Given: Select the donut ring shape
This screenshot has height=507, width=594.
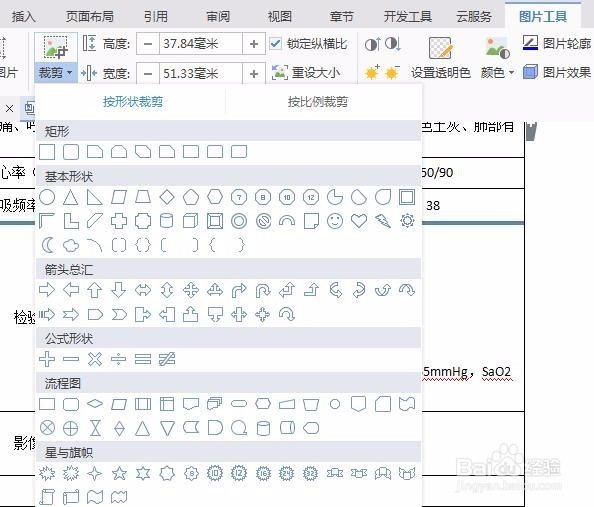Looking at the screenshot, I should 239,221.
